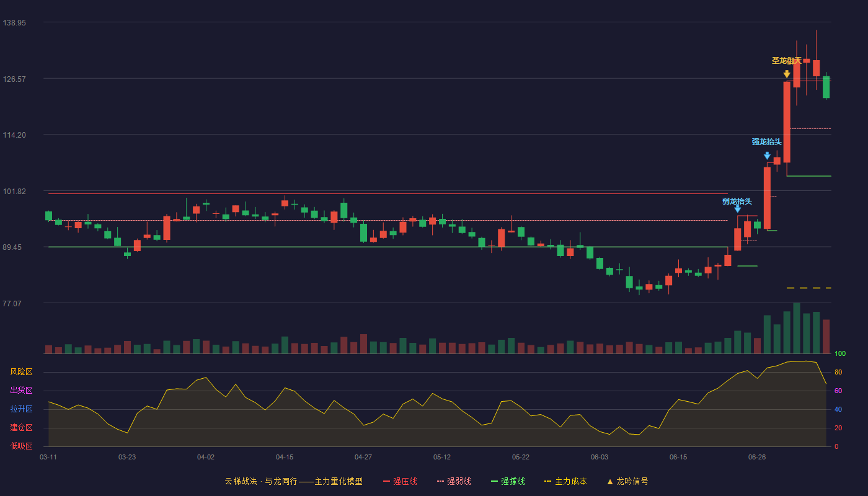Click the 06-26 date label
This screenshot has height=496, width=868.
pos(757,457)
